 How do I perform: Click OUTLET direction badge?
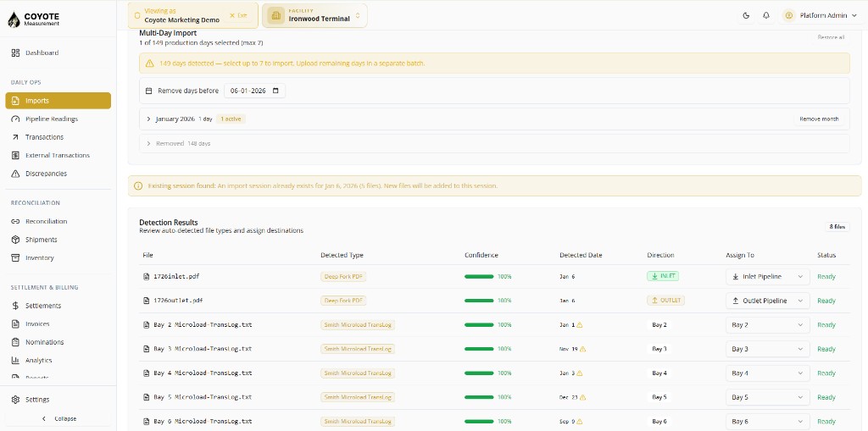[666, 301]
